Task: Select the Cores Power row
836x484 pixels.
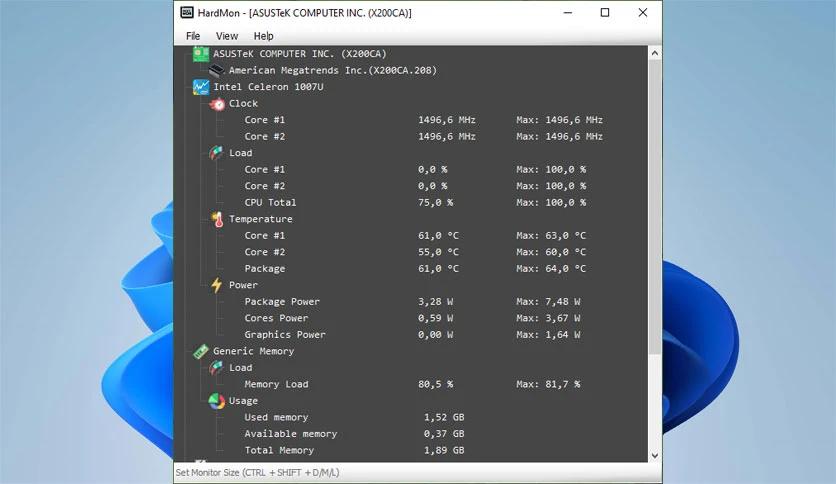Action: point(413,318)
